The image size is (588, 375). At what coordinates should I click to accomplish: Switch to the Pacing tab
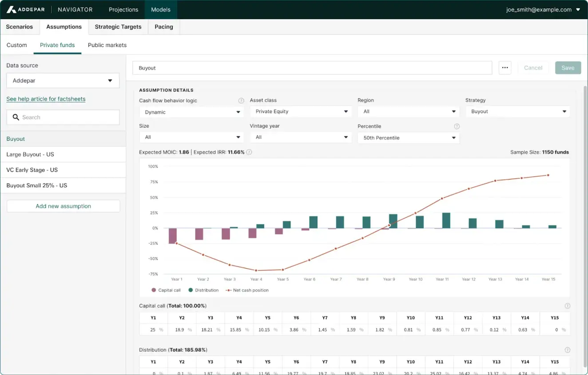point(163,27)
